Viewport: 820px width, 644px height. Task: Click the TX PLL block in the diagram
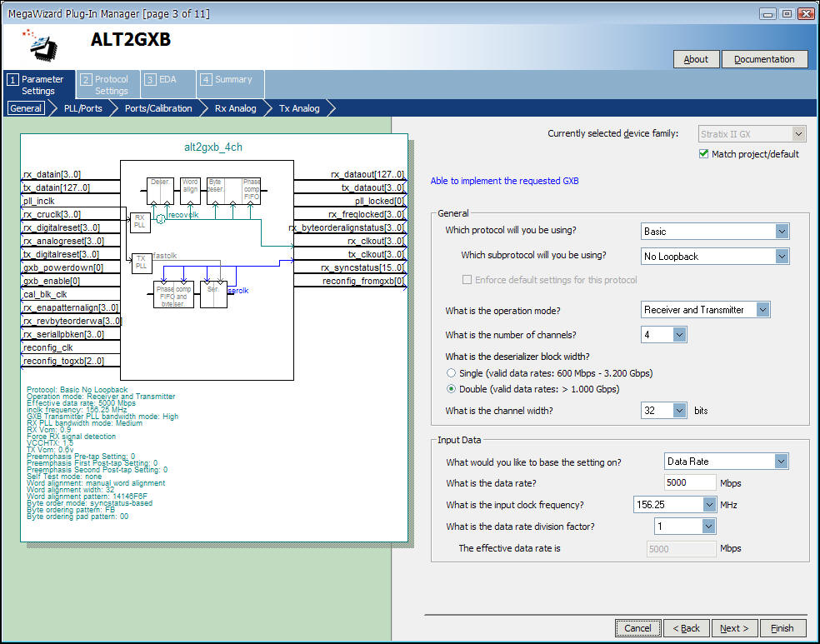click(141, 263)
